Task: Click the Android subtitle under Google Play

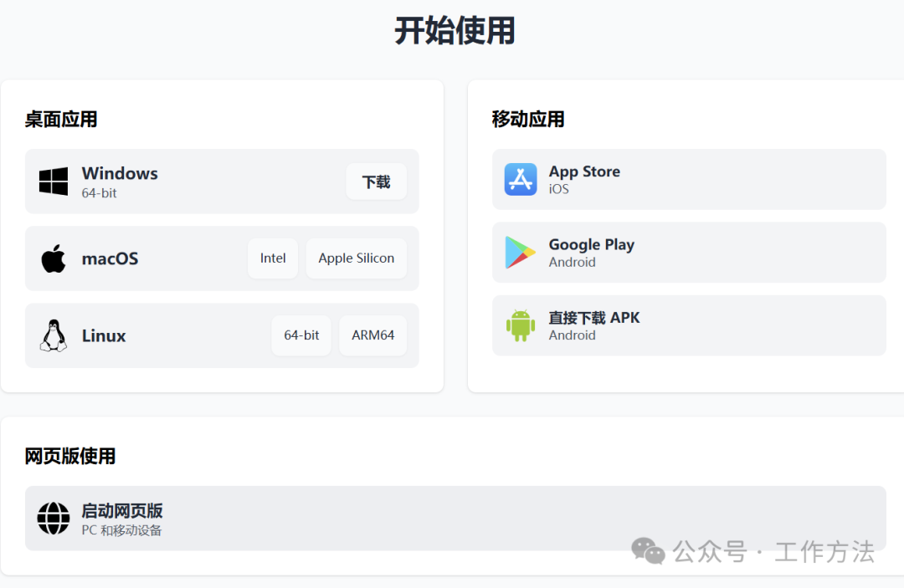Action: [x=572, y=262]
